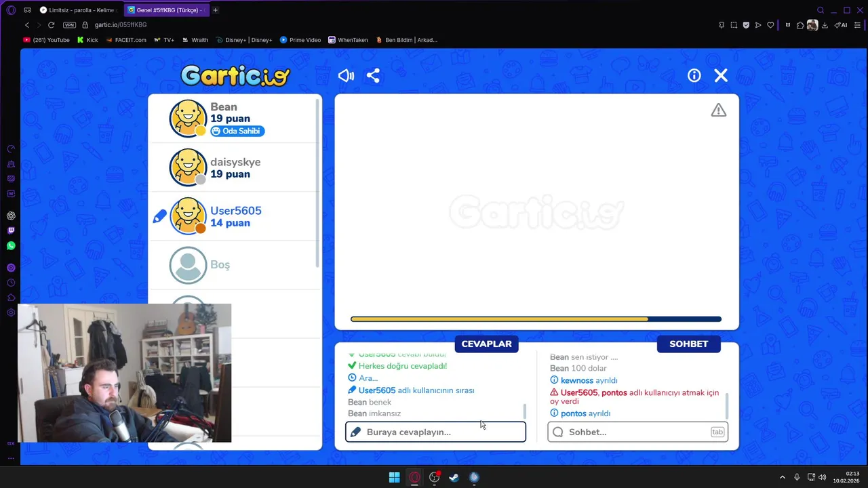
Task: Select the SOHBET panel tab
Action: click(688, 344)
